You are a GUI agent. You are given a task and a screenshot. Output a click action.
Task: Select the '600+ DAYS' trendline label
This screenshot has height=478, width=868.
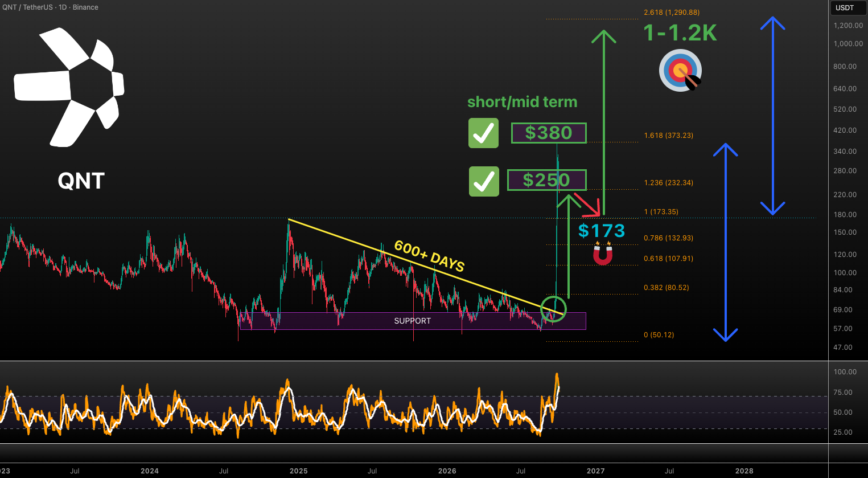tap(430, 256)
